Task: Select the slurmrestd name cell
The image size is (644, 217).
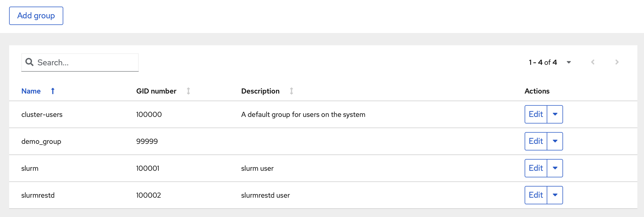Action: [38, 195]
